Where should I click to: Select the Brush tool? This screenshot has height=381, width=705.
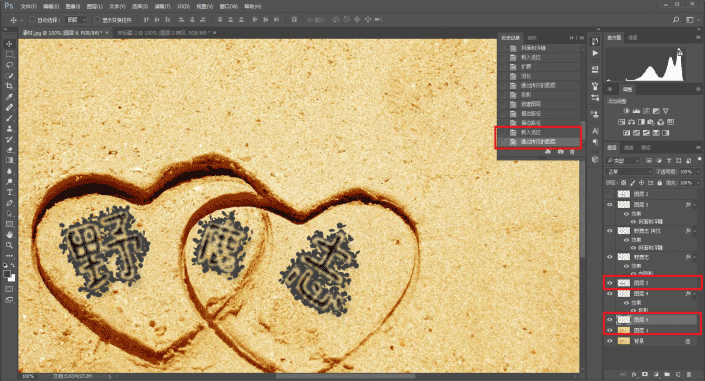point(9,118)
